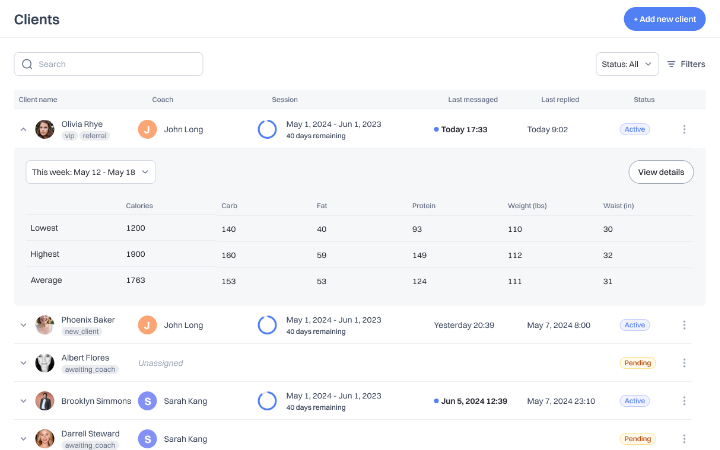Click the Pending status badge for Albert Flores
This screenshot has height=450, width=720.
[637, 363]
